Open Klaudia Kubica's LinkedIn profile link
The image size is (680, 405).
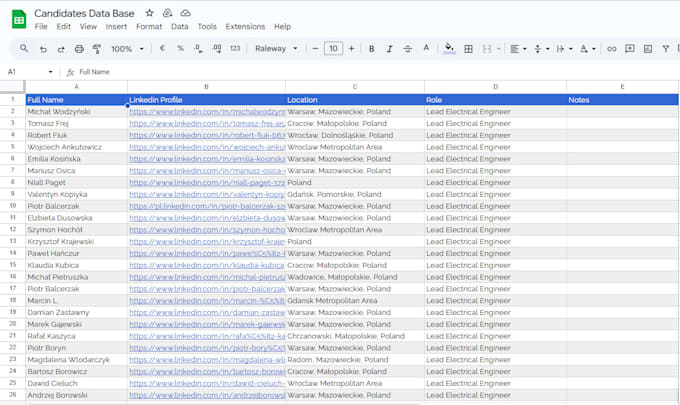207,265
